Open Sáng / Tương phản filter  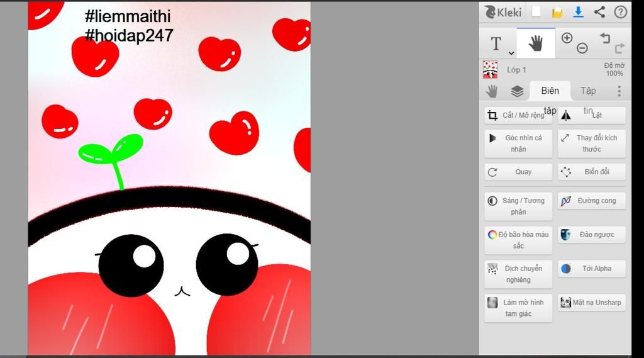(x=518, y=206)
